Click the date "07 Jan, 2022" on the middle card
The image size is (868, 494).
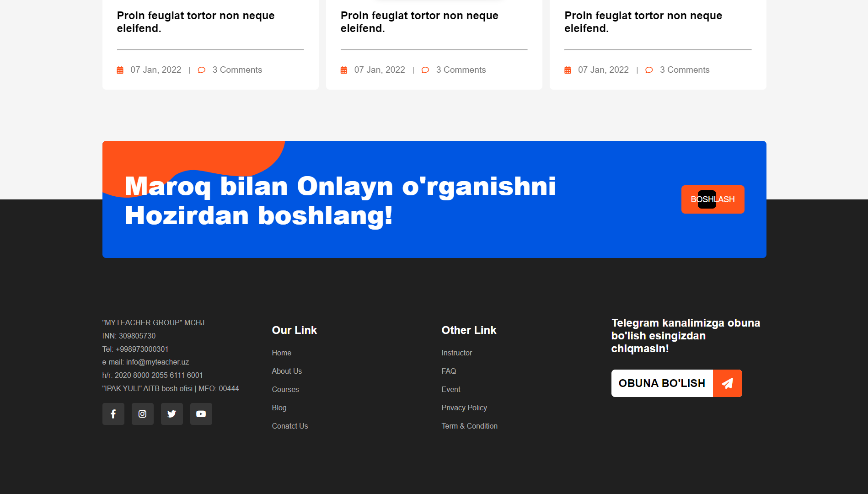point(380,70)
